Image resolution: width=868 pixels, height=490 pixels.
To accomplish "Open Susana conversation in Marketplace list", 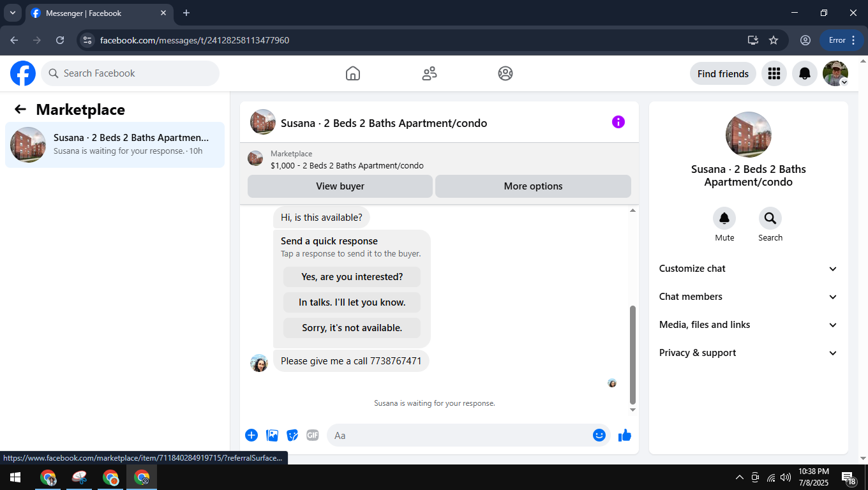I will [115, 145].
